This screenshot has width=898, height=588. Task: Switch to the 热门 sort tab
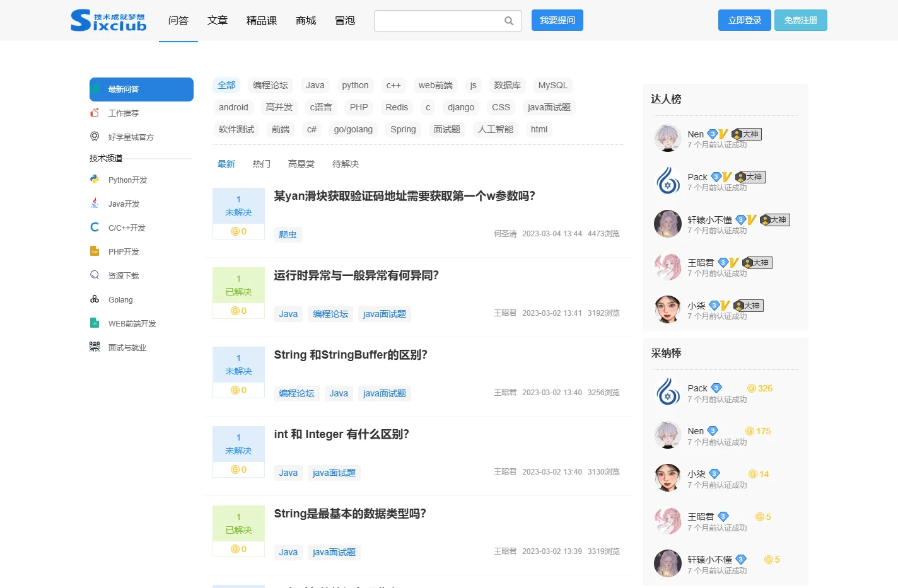pos(262,164)
